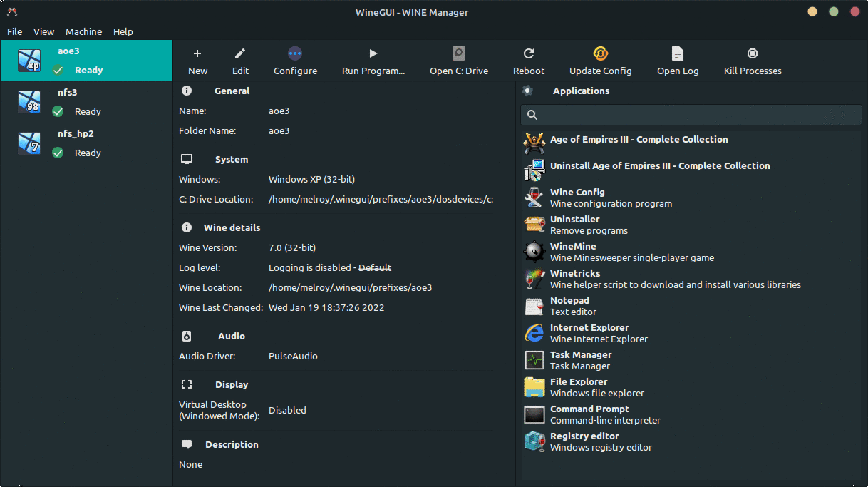Image resolution: width=868 pixels, height=487 pixels.
Task: Click the Run Program play icon
Action: click(373, 53)
